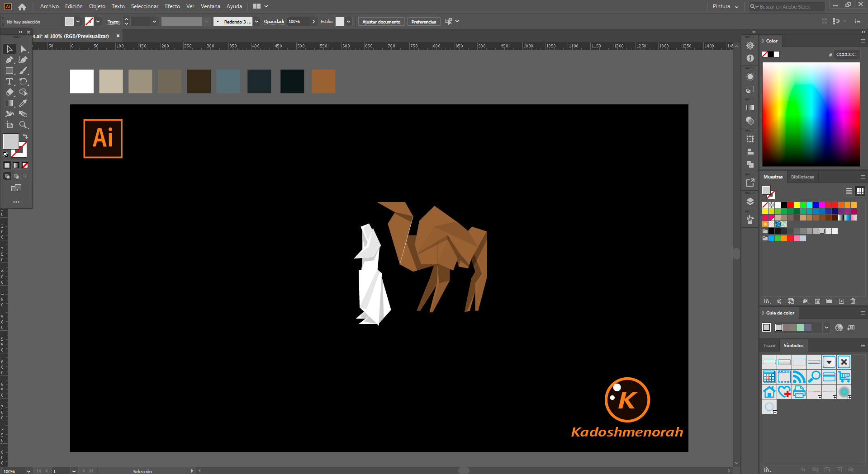Image resolution: width=868 pixels, height=474 pixels.
Task: Open the Objeto menu
Action: pos(97,6)
